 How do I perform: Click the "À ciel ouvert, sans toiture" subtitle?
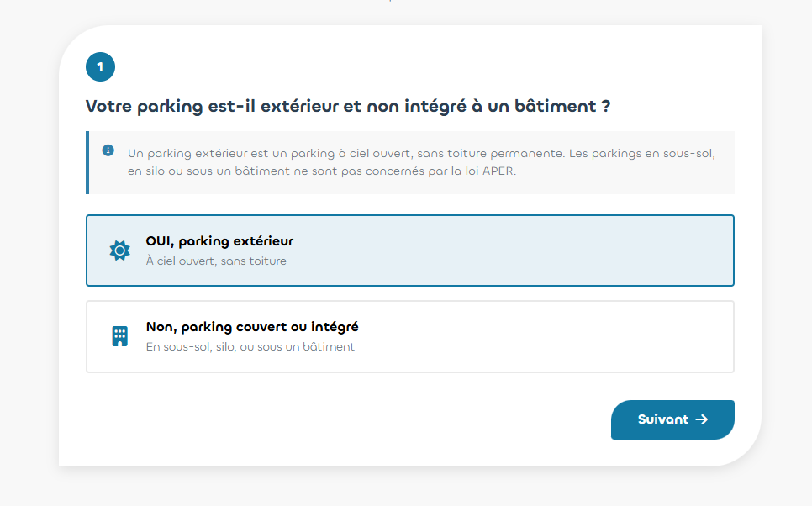tap(216, 261)
